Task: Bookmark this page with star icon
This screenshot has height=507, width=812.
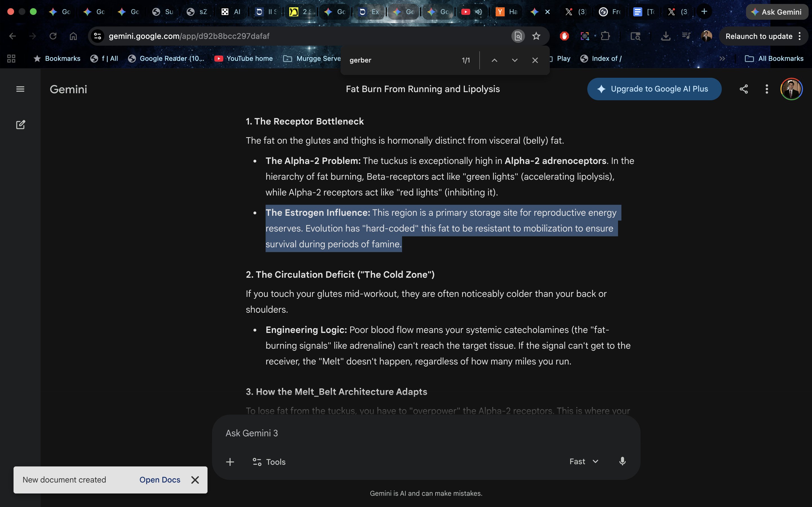Action: pos(536,36)
